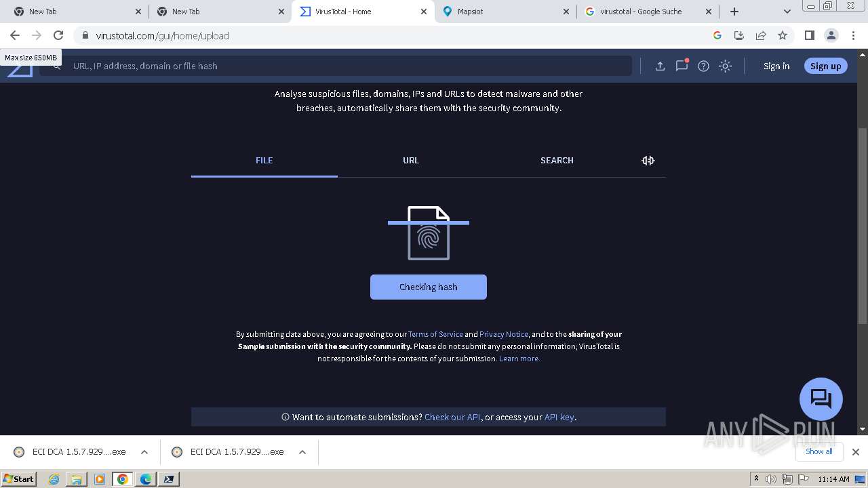The height and width of the screenshot is (488, 868).
Task: Open the Chrome profile avatar
Action: tap(831, 35)
